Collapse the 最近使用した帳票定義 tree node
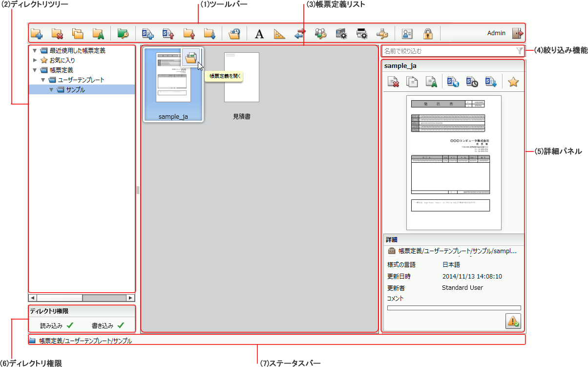This screenshot has height=367, width=588. [x=35, y=50]
